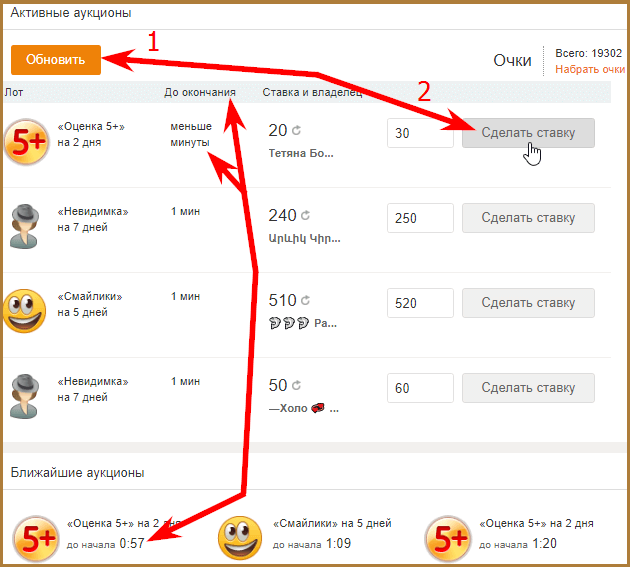The height and width of the screenshot is (567, 630).
Task: Click the Лот column header
Action: tap(14, 92)
